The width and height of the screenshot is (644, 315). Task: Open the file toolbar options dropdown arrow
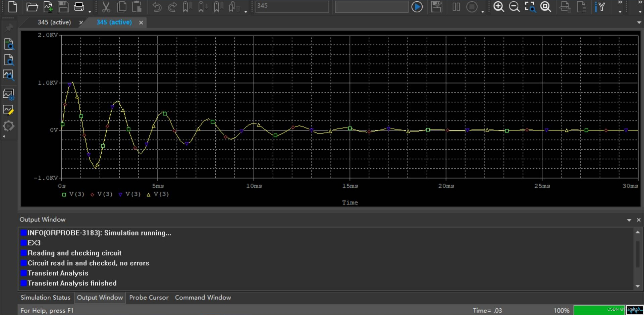[x=90, y=12]
